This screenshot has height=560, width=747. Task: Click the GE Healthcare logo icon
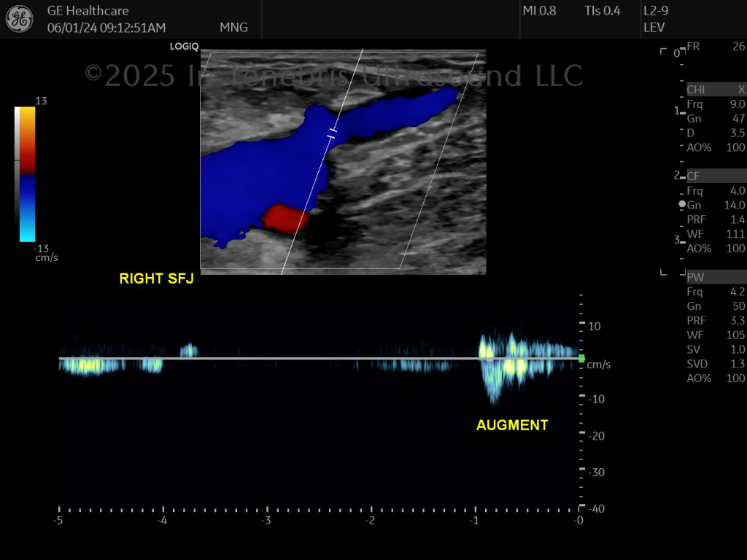click(20, 19)
